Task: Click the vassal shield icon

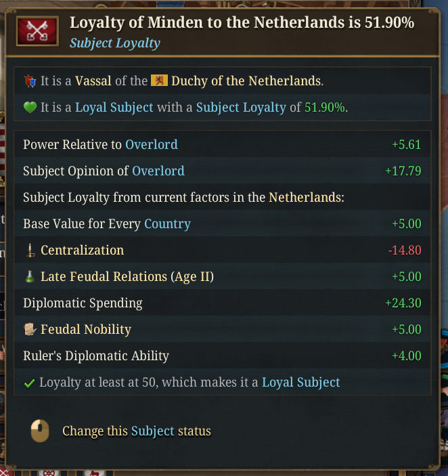Action: tap(29, 81)
